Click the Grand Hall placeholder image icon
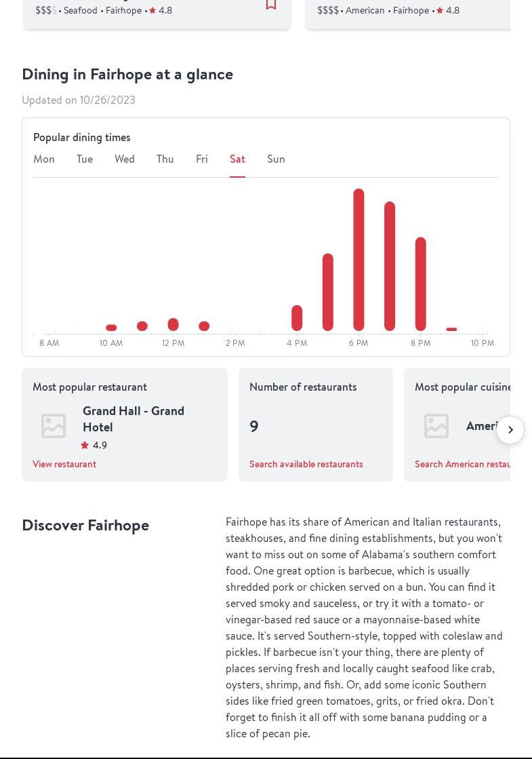532x759 pixels. [54, 426]
